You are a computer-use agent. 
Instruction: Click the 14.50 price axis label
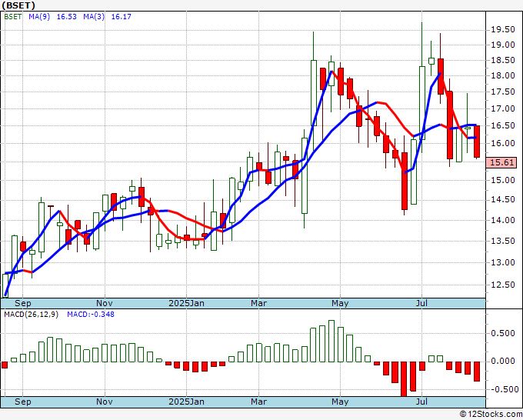point(503,200)
